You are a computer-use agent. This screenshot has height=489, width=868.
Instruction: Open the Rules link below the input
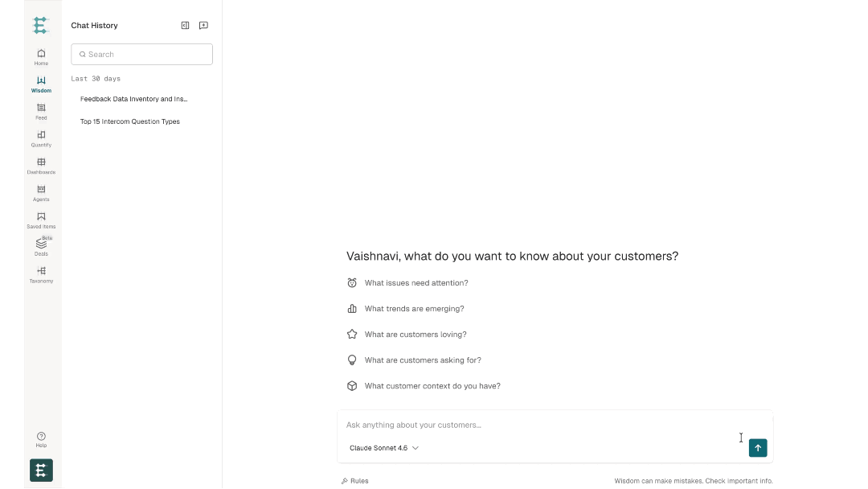coord(355,481)
